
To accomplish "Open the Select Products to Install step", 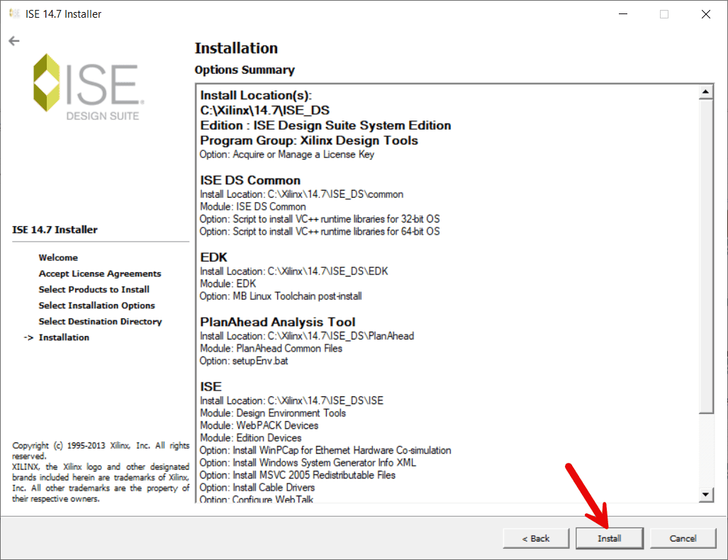I will pos(94,289).
